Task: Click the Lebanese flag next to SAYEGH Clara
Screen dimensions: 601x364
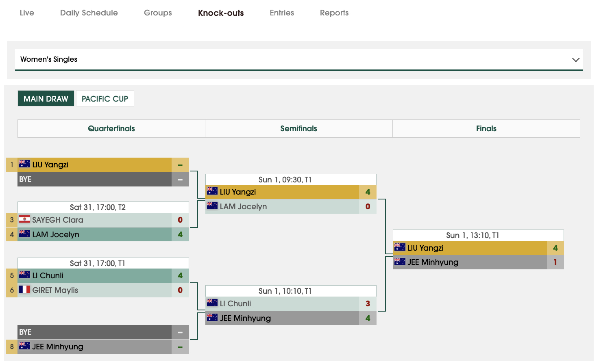Action: pyautogui.click(x=24, y=220)
